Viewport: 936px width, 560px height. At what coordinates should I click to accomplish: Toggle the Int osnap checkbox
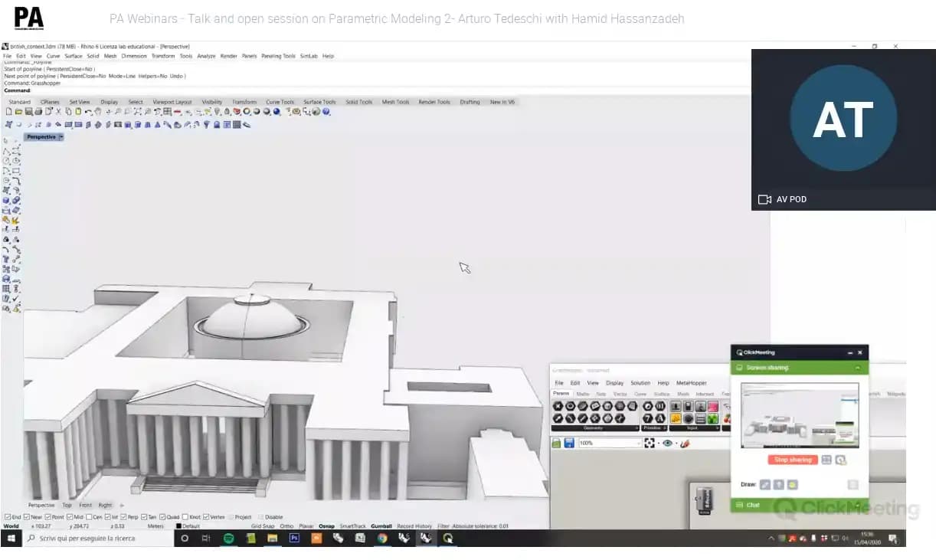click(108, 517)
